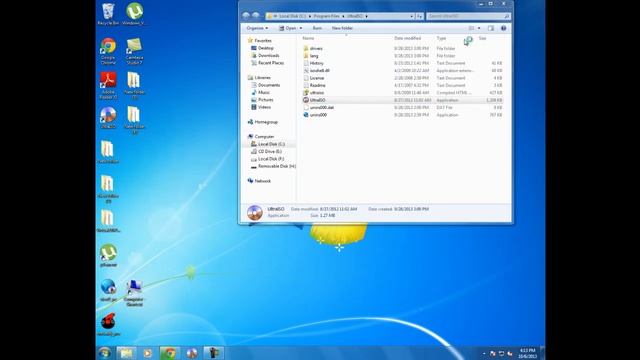640x360 pixels.
Task: Select Local Disk (F:) in the sidebar
Action: (271, 159)
